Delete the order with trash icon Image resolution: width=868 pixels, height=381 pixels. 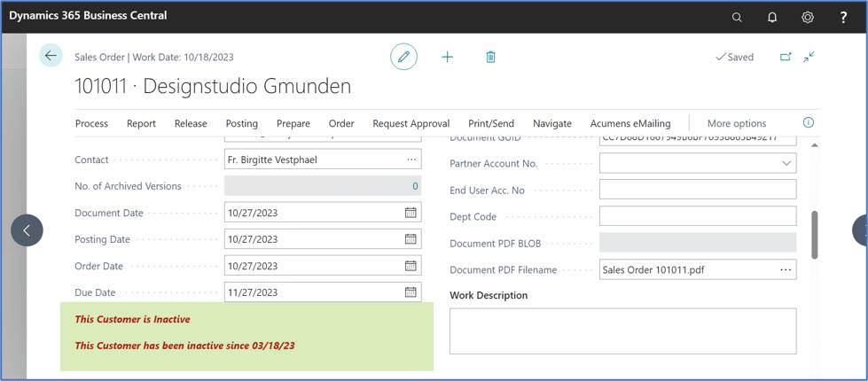[x=490, y=57]
